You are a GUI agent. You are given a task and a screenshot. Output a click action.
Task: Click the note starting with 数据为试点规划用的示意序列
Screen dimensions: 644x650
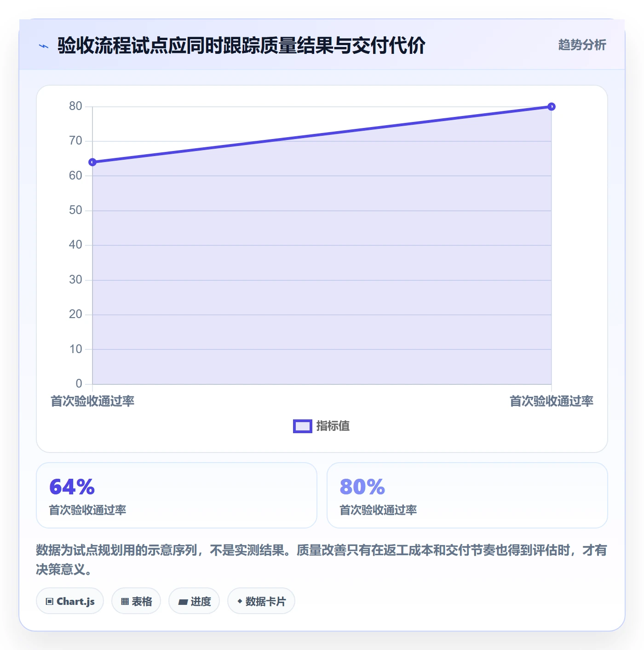(x=322, y=560)
